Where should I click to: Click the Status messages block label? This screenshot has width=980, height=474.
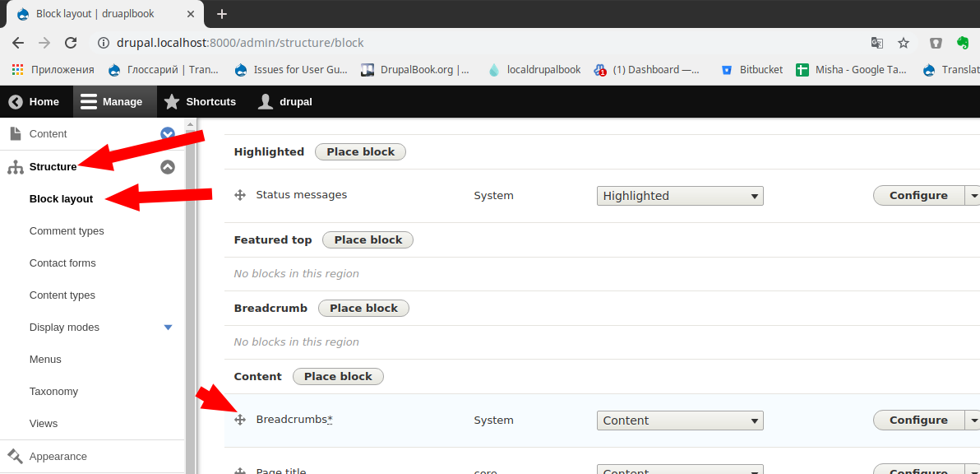tap(301, 194)
